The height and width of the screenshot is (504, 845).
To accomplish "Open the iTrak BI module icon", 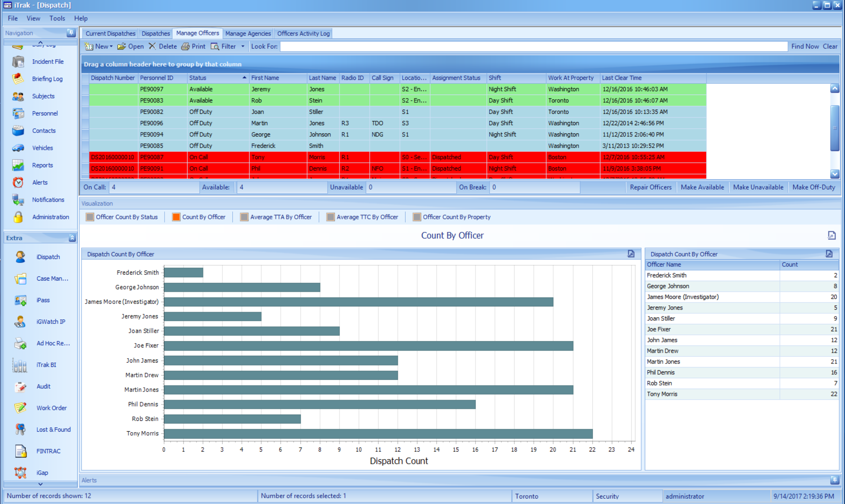I will pyautogui.click(x=20, y=365).
